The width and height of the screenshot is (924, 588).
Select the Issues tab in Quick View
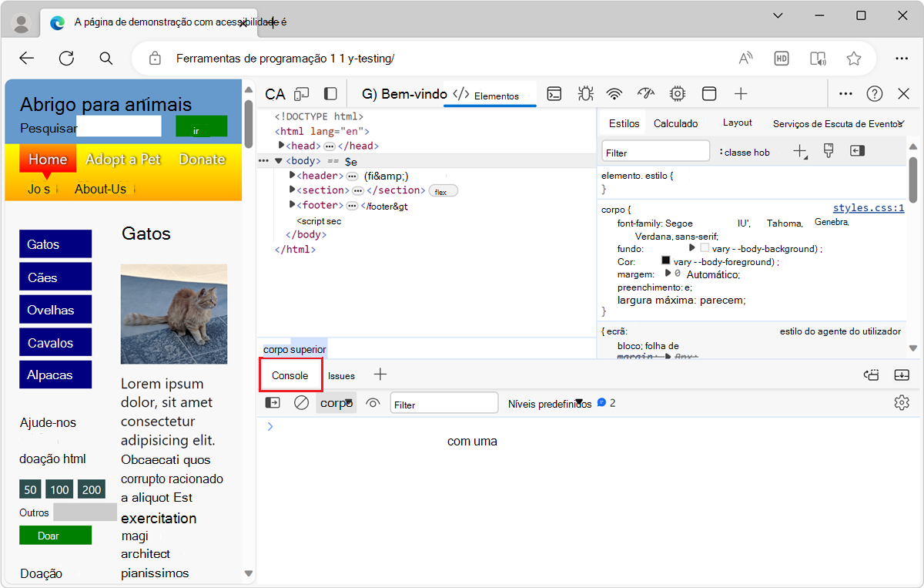341,376
